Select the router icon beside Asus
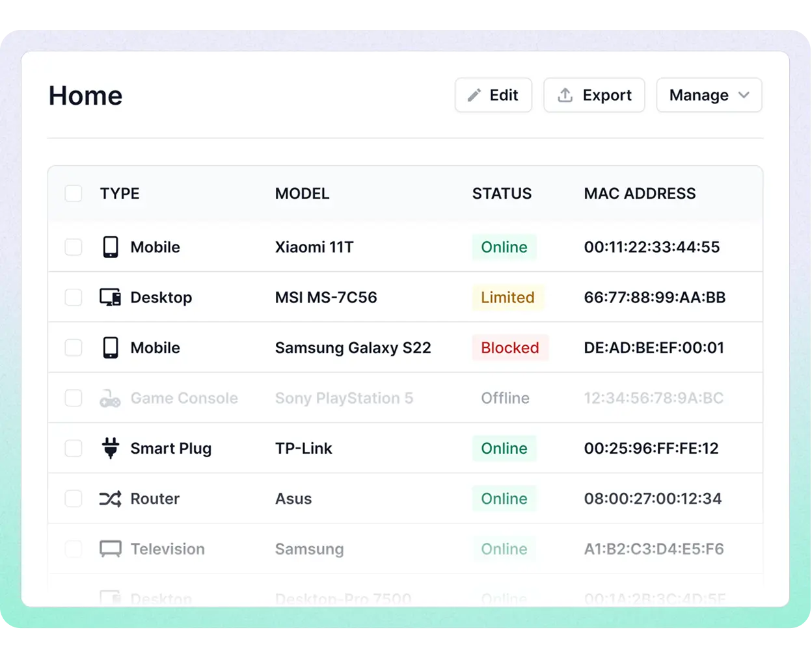Image resolution: width=812 pixels, height=658 pixels. tap(111, 499)
